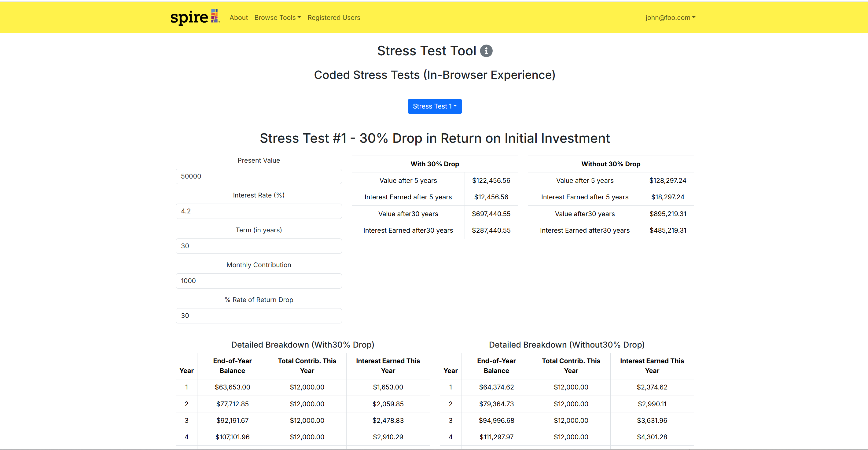
Task: Open the Stress Test 1 dropdown button
Action: pyautogui.click(x=435, y=106)
